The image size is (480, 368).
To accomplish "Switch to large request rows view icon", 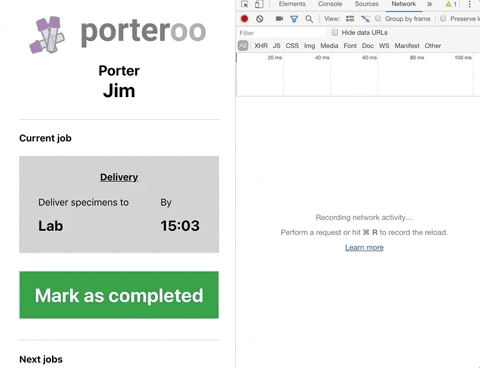I will 350,19.
